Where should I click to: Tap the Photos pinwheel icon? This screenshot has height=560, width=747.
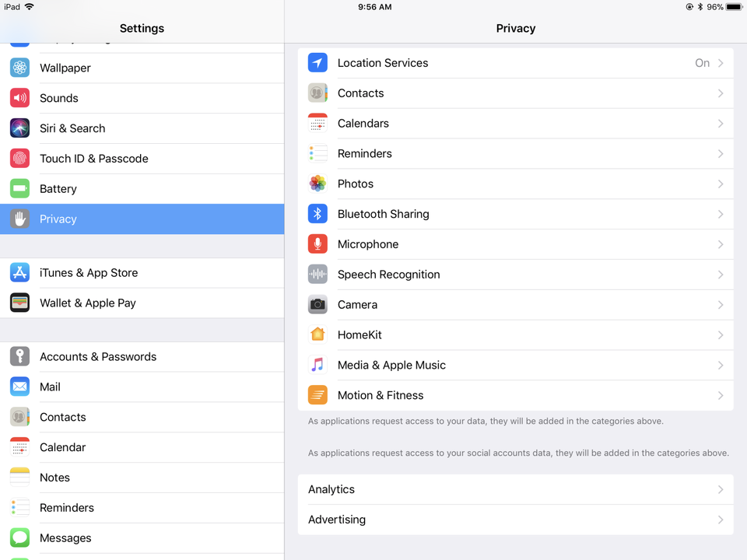317,184
